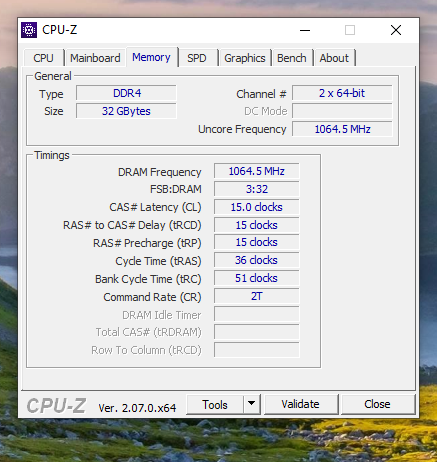Click the empty DRAM Idle Timer field
The height and width of the screenshot is (462, 437).
pos(257,314)
